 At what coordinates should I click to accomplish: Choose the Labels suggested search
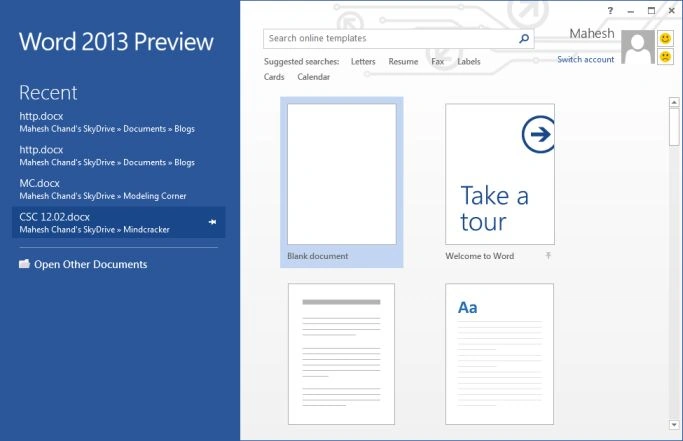point(469,61)
